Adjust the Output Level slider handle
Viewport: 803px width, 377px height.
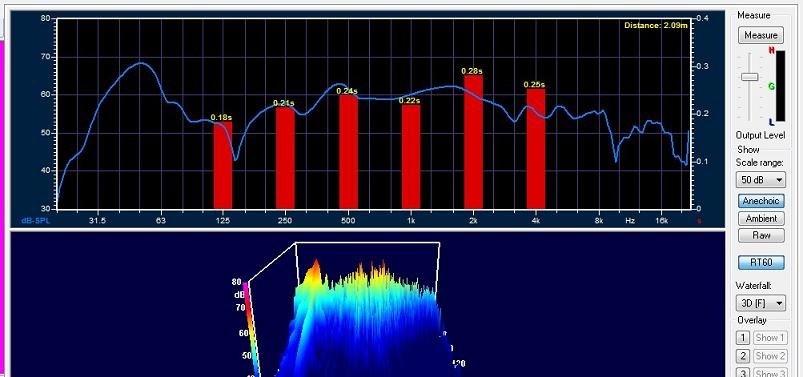750,77
